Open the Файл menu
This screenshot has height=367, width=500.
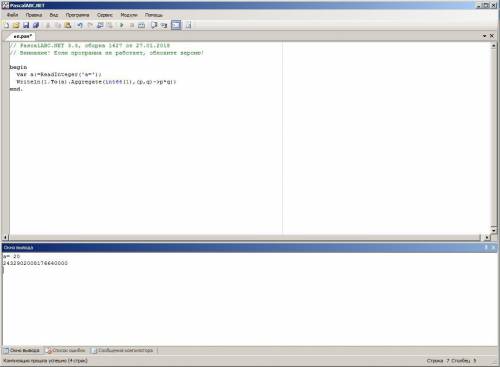click(13, 15)
